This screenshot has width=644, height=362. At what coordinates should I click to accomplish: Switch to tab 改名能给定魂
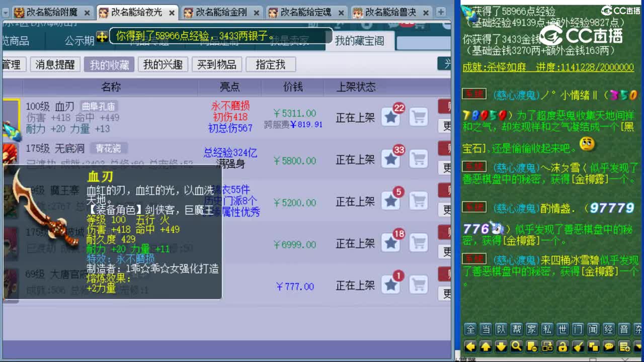(x=306, y=12)
